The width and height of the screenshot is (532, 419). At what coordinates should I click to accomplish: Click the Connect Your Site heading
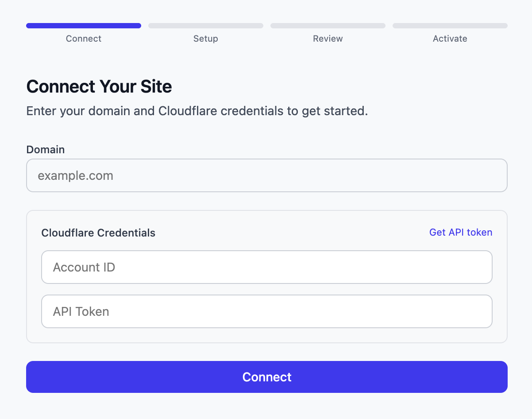click(x=99, y=86)
